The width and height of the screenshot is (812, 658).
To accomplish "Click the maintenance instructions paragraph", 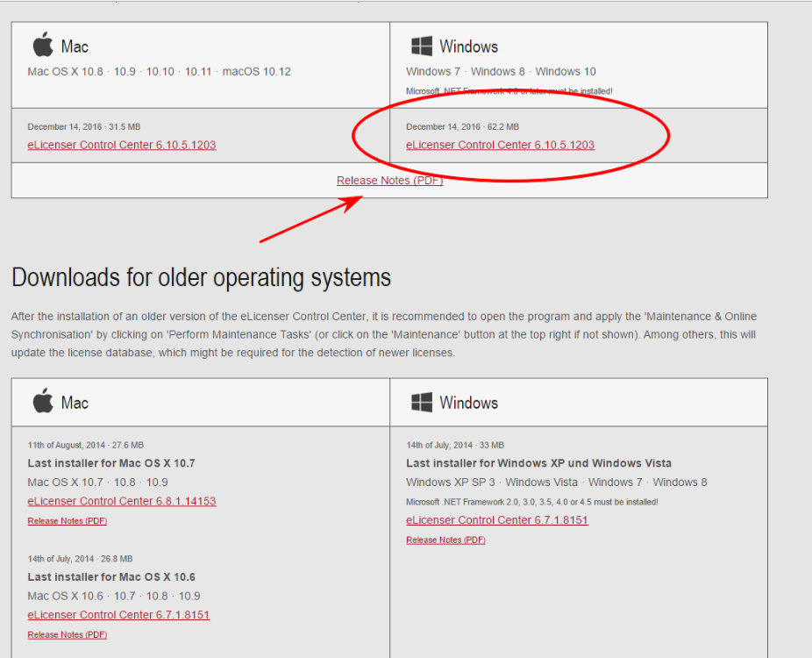I will pyautogui.click(x=384, y=334).
